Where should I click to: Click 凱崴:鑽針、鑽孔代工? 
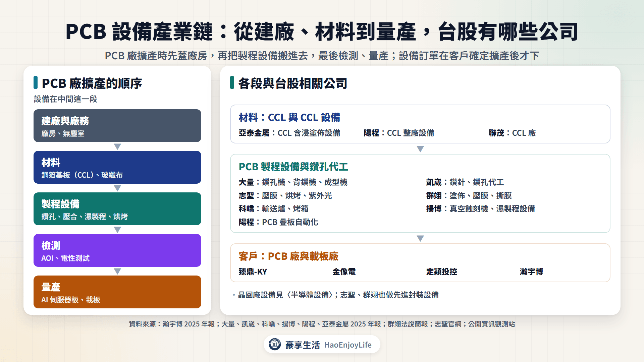coord(465,182)
